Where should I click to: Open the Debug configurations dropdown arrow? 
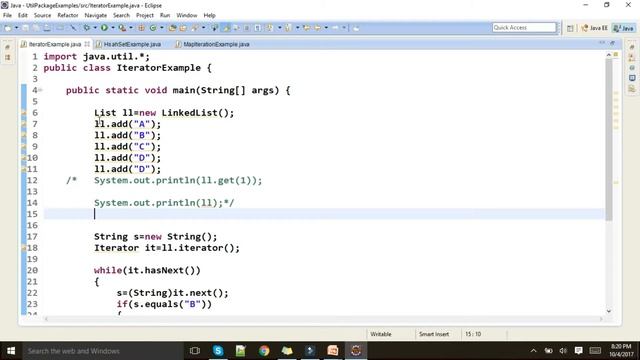(95, 28)
